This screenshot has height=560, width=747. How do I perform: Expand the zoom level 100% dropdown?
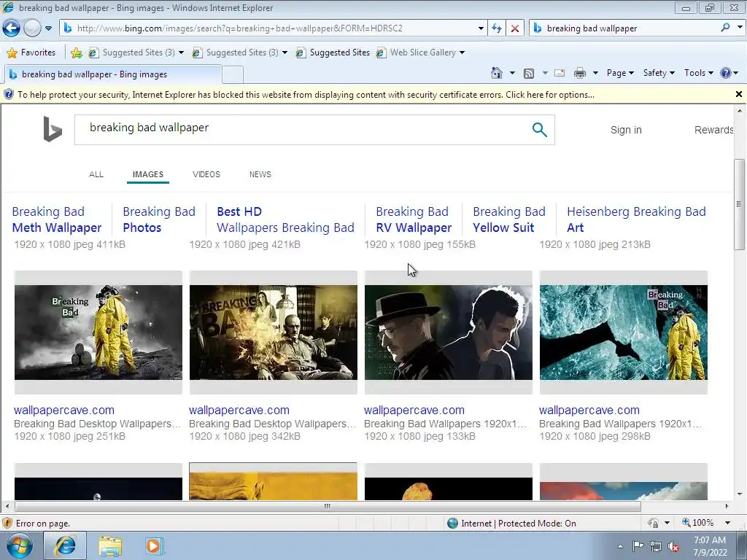tap(727, 523)
